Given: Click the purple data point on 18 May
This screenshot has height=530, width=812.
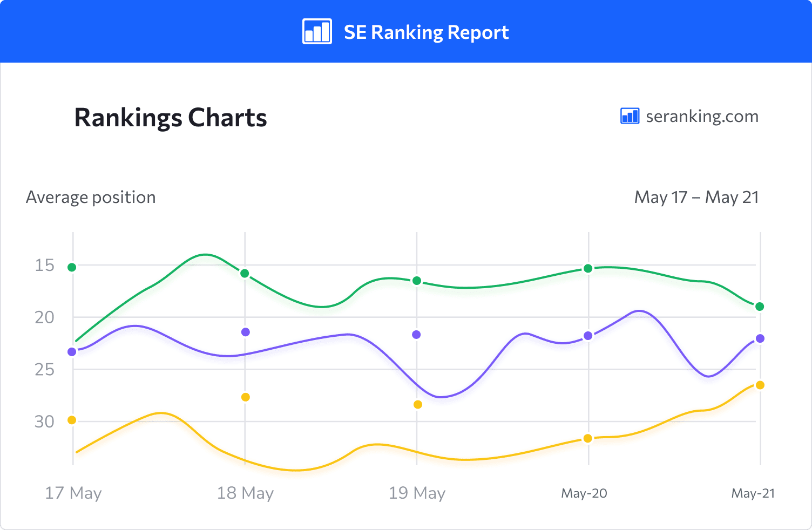Looking at the screenshot, I should point(246,332).
